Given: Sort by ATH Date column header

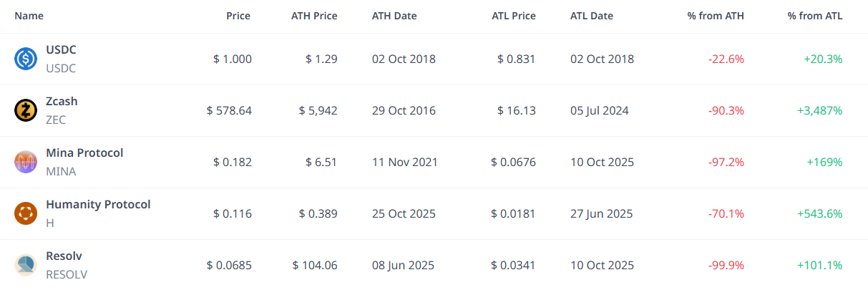Looking at the screenshot, I should (394, 16).
